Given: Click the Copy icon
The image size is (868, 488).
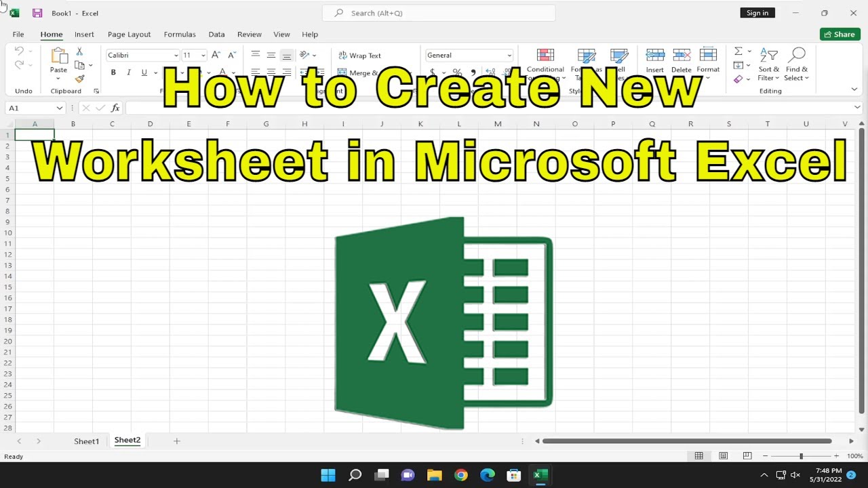Looking at the screenshot, I should pos(79,65).
